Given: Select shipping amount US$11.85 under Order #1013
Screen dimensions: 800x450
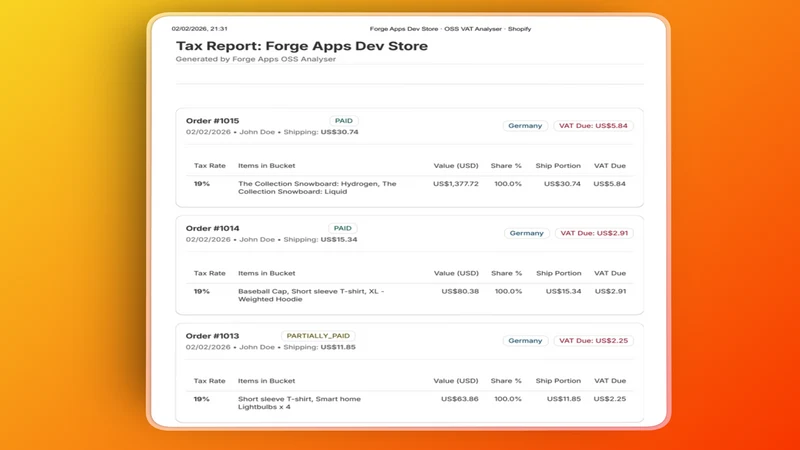Looking at the screenshot, I should 338,347.
